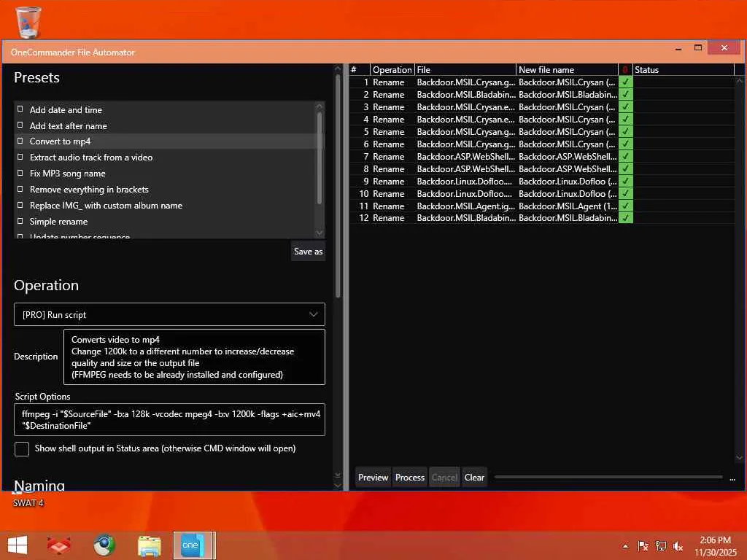Click left panel double-chevron scroll down
The image size is (747, 560).
pyautogui.click(x=338, y=475)
